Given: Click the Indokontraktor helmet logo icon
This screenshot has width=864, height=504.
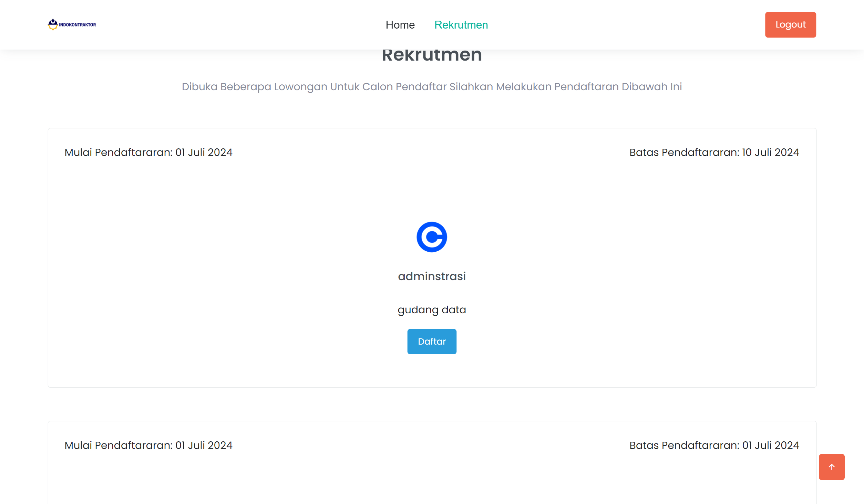Looking at the screenshot, I should (x=53, y=24).
